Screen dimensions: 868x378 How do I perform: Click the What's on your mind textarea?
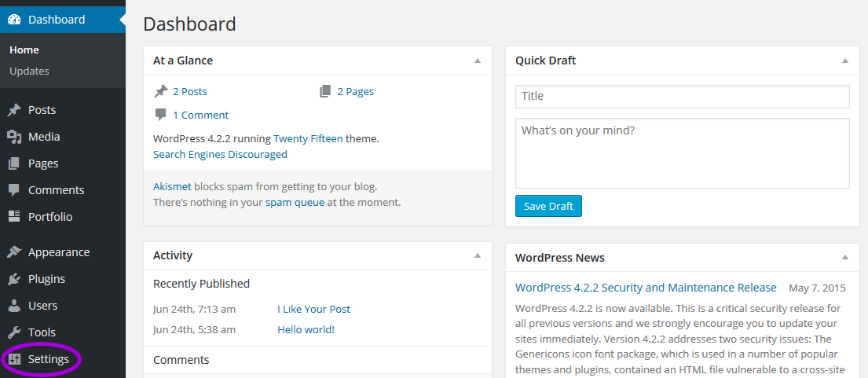point(683,153)
